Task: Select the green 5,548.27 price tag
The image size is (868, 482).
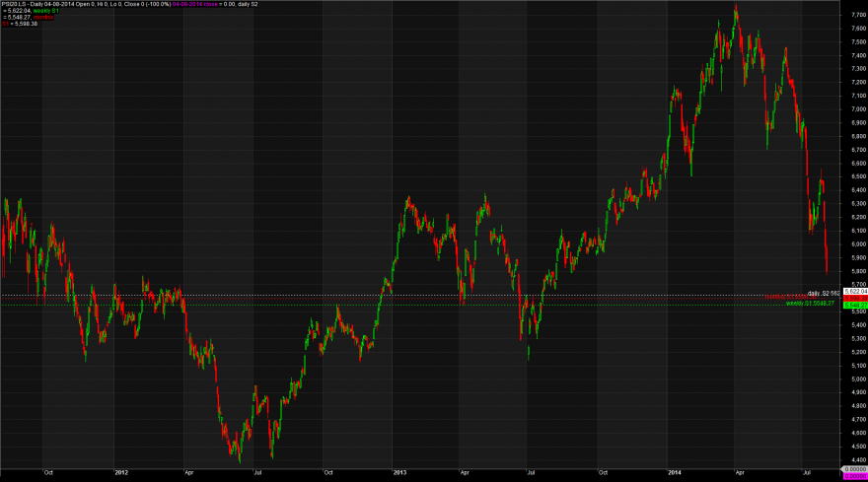Action: (x=855, y=305)
